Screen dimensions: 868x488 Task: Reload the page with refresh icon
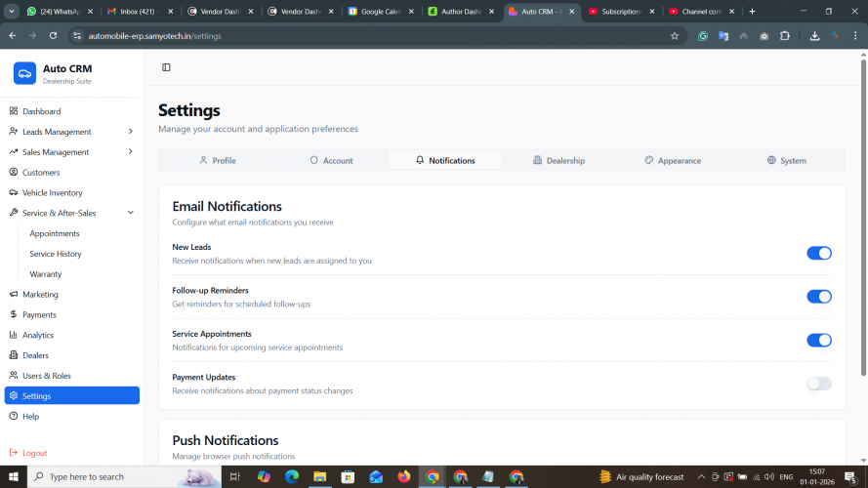click(53, 36)
